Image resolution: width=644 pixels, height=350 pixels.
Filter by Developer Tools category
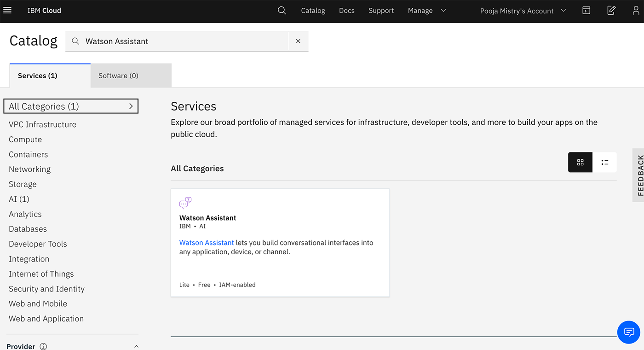click(x=38, y=244)
